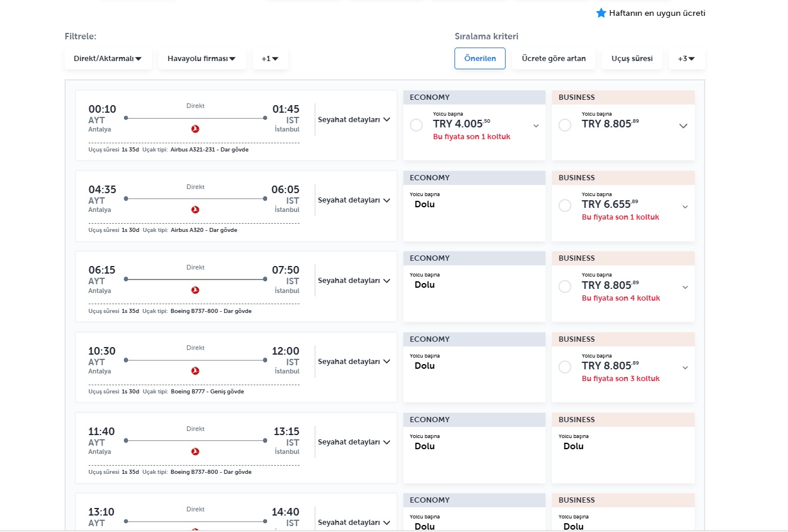Click 'Bu fiyata son 1 koltuk' under Economy
788x532 pixels.
pyautogui.click(x=472, y=137)
